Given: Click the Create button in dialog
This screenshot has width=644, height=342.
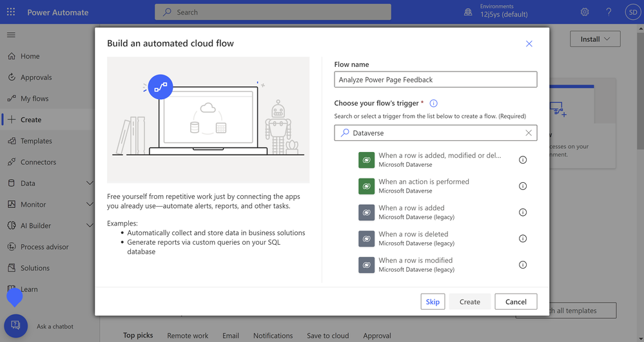Looking at the screenshot, I should pos(470,302).
